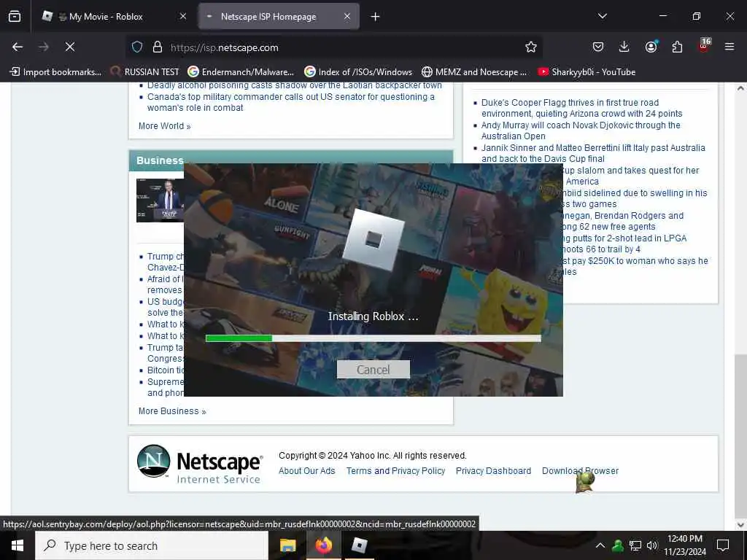Cancel the Roblox installation
Viewport: 747px width, 560px height.
pos(373,370)
